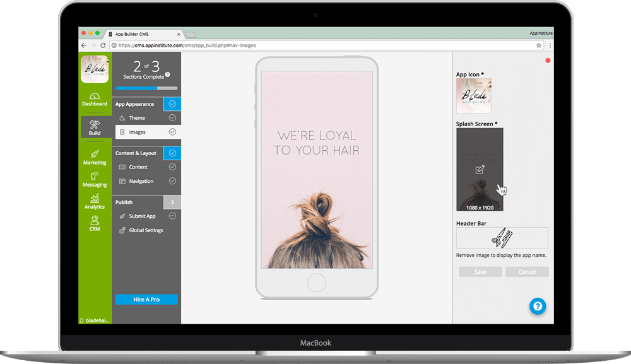Click the Hire A Pro button

(x=146, y=299)
